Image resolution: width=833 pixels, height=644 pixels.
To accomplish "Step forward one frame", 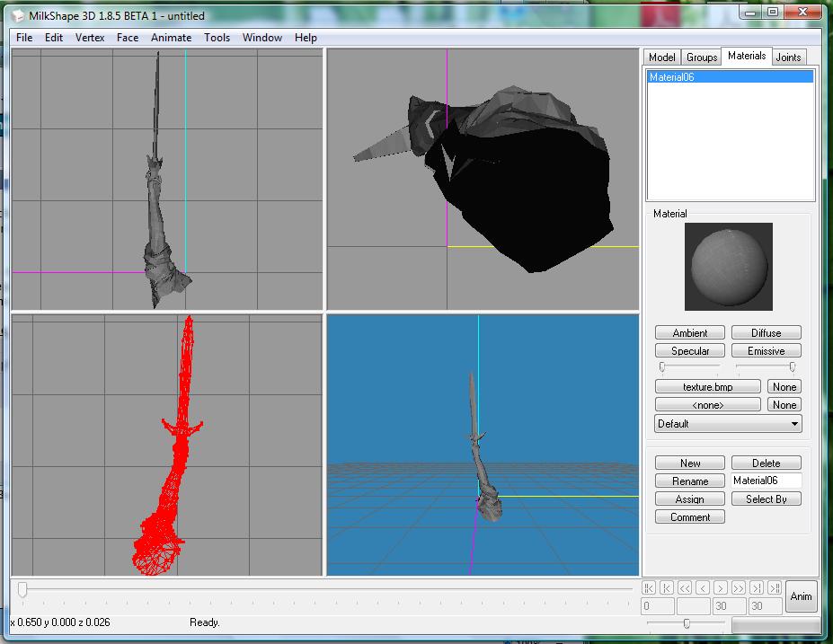I will coord(721,587).
